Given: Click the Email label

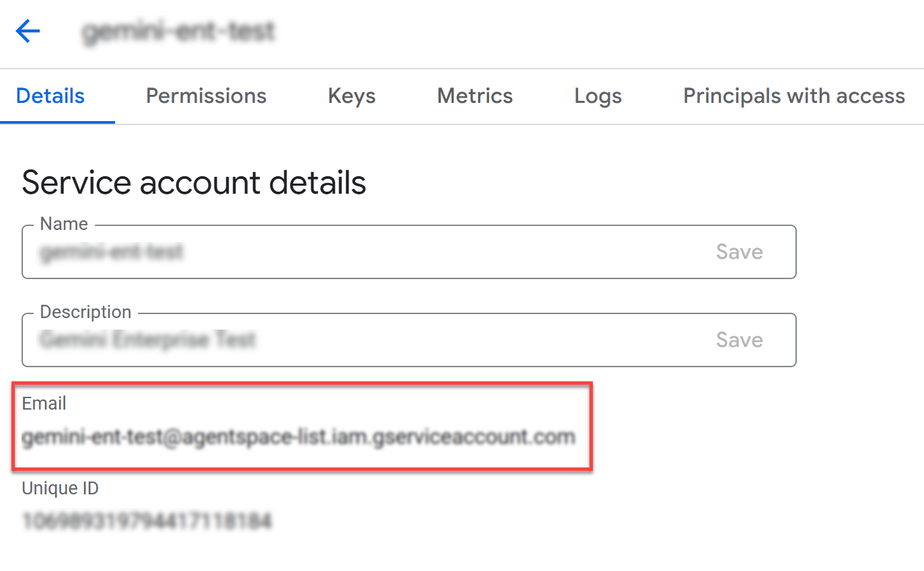Looking at the screenshot, I should 44,404.
